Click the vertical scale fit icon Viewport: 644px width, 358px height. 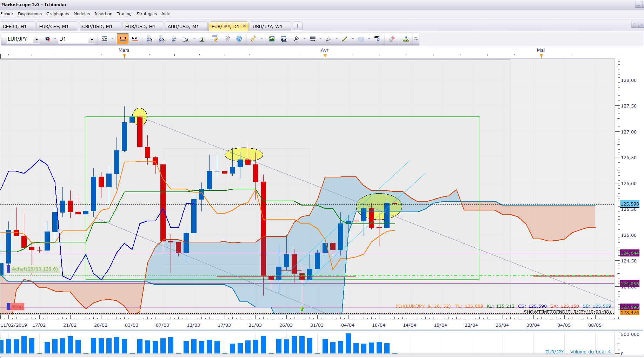202,39
